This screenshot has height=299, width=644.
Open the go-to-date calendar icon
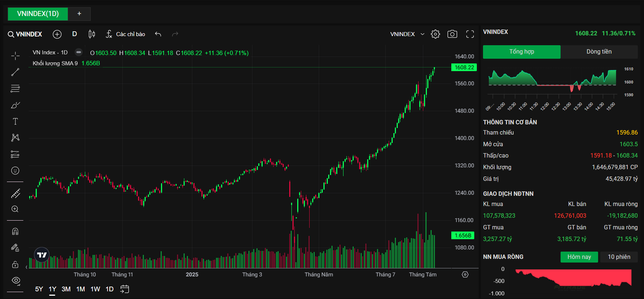pos(125,289)
